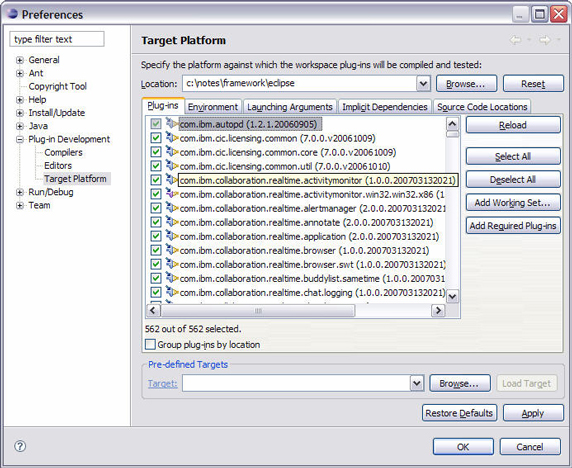Click plug-in icon beside realtime.browser (1.0.0.200703132021)
This screenshot has width=572, height=468.
click(x=172, y=250)
